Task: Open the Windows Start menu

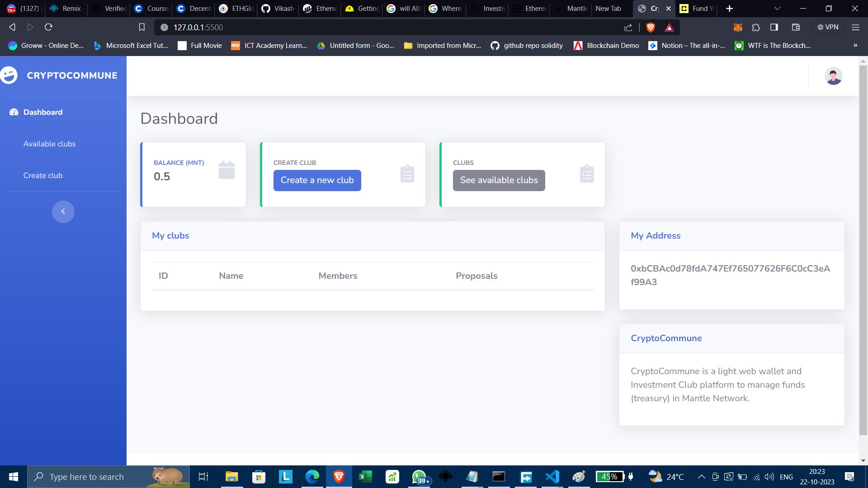Action: click(13, 477)
